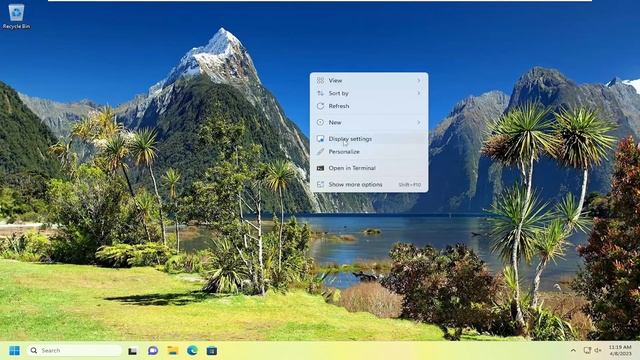Click the Refresh circular arrow icon
The width and height of the screenshot is (640, 360).
coord(320,106)
